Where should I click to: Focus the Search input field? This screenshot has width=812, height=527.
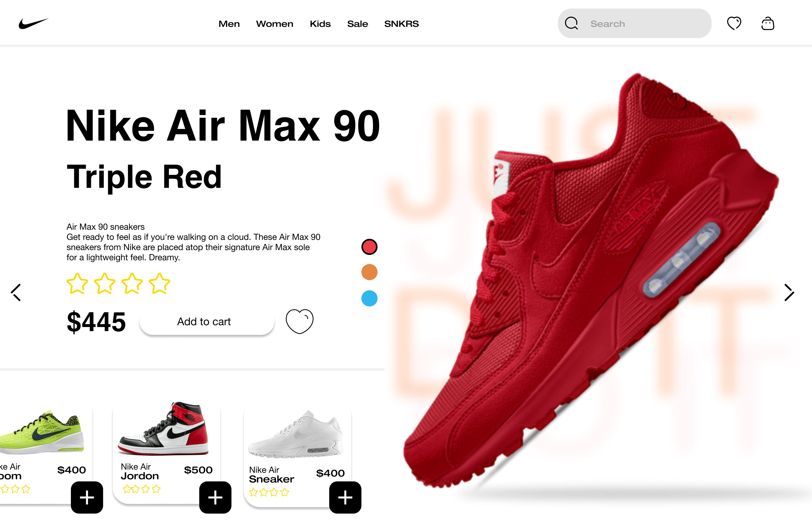tap(635, 23)
